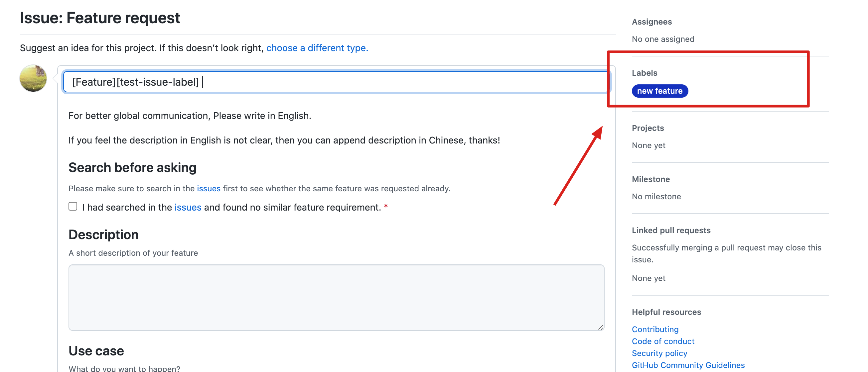Open the Contributing link
This screenshot has width=868, height=372.
pos(655,329)
